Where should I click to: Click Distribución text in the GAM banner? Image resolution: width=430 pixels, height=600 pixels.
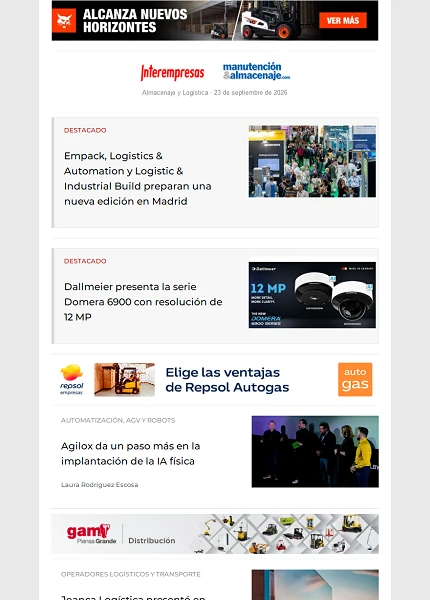coord(151,541)
